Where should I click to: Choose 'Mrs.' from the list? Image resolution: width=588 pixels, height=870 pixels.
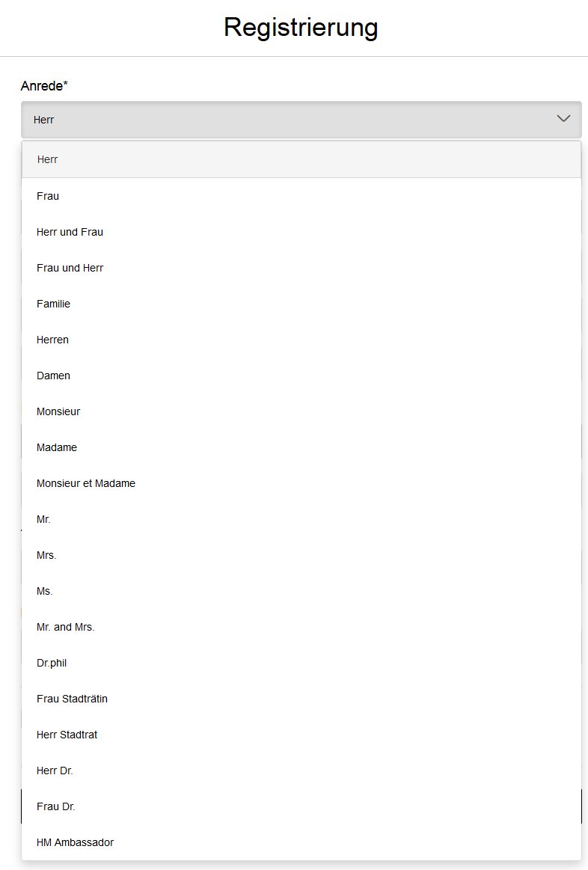(301, 555)
